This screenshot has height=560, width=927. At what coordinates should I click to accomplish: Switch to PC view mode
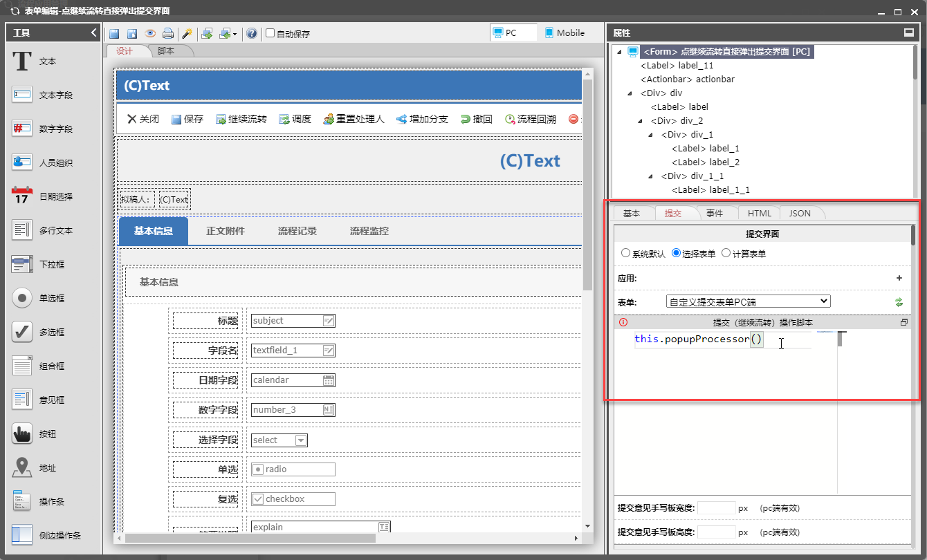pos(513,32)
